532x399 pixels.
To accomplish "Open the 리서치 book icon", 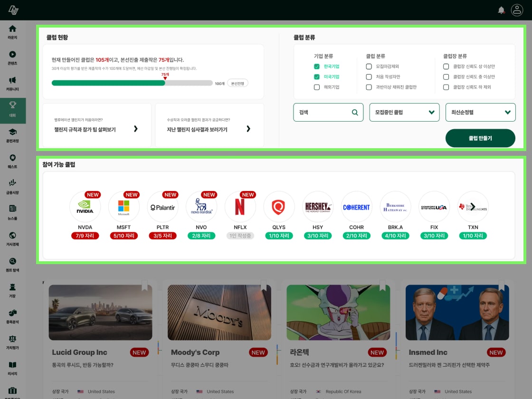I will click(x=12, y=365).
